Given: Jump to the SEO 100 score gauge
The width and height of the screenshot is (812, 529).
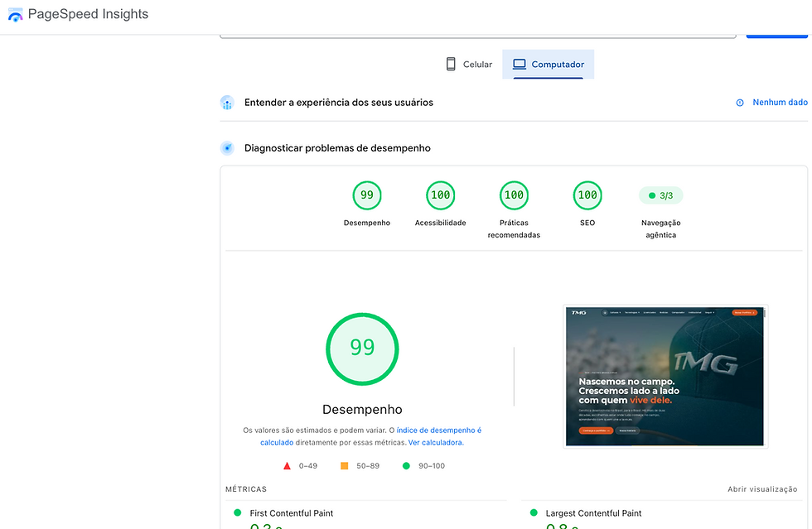Looking at the screenshot, I should (587, 195).
